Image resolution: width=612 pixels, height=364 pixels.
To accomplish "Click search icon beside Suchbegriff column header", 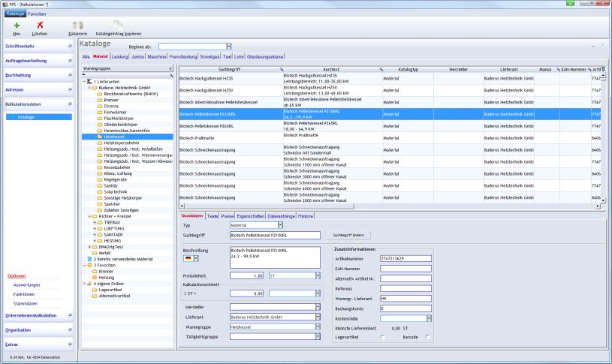I will point(282,70).
